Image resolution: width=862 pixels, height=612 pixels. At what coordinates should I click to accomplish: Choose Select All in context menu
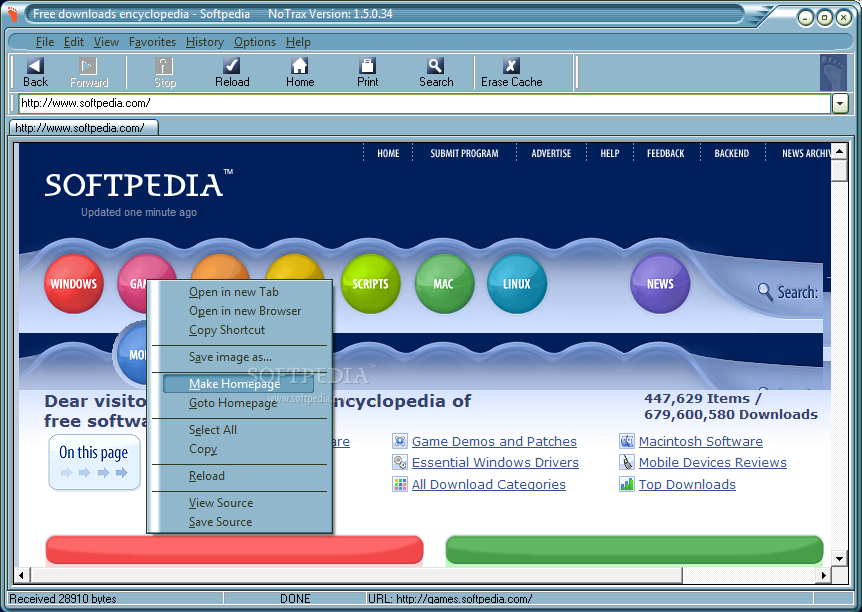pos(213,430)
